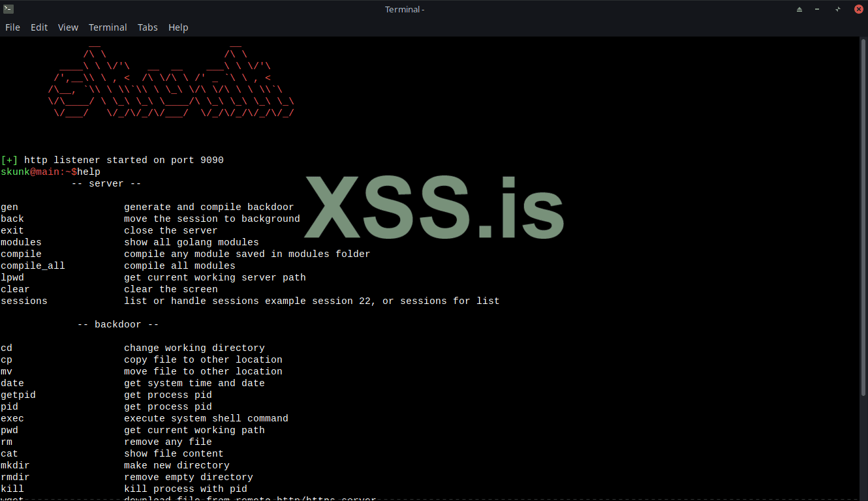
Task: Click 'compile any module saved in modules folder'
Action: tap(247, 254)
